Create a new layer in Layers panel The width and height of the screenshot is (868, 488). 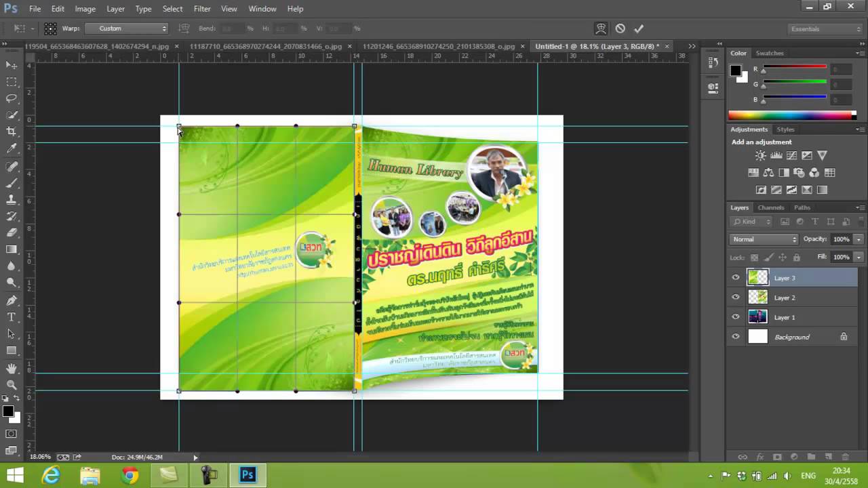point(828,457)
